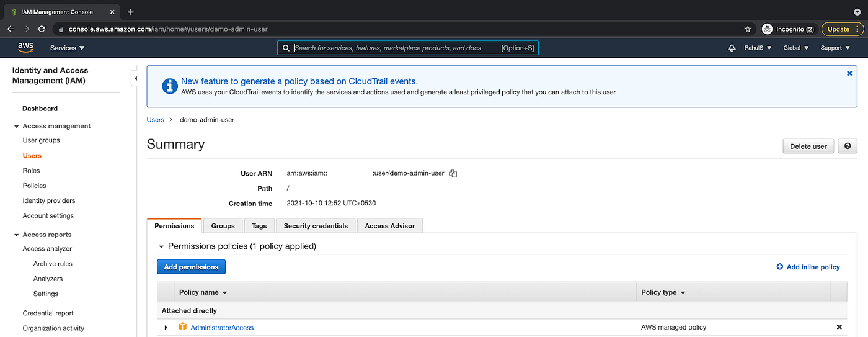Click the AWS managed policy type cell
Viewport: 868px width, 337px height.
click(673, 327)
